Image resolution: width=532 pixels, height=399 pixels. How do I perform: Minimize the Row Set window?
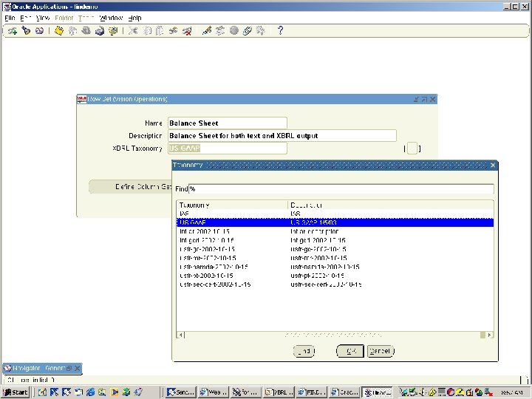416,99
